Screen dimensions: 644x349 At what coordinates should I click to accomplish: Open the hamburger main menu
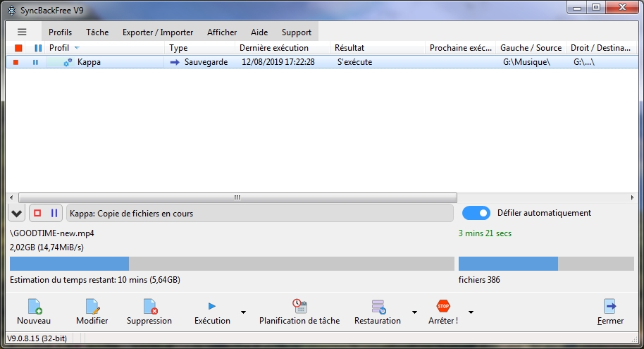tap(22, 32)
